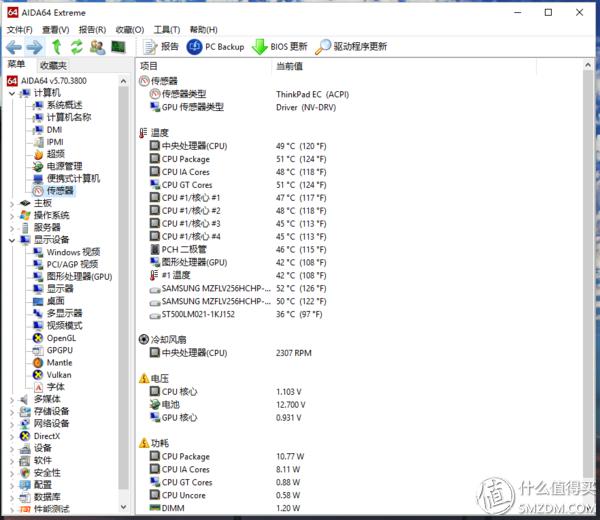This screenshot has height=520, width=600.
Task: Click the Forward navigation arrow
Action: (x=34, y=47)
